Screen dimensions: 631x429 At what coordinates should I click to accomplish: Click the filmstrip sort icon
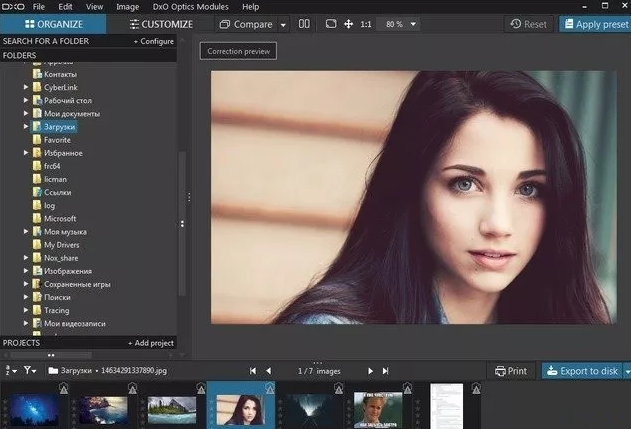coord(9,370)
